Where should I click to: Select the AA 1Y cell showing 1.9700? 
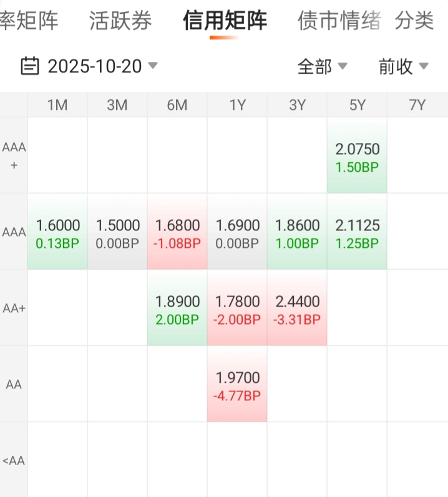[x=237, y=385]
